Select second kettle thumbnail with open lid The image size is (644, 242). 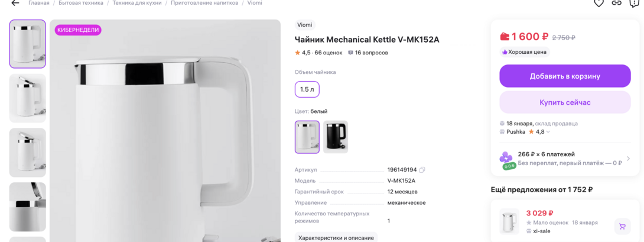(28, 98)
